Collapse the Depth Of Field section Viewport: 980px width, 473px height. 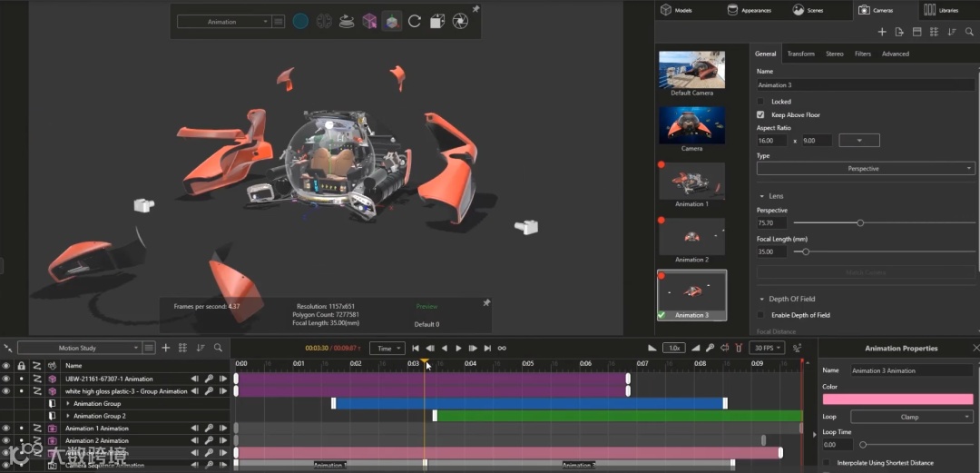coord(762,299)
